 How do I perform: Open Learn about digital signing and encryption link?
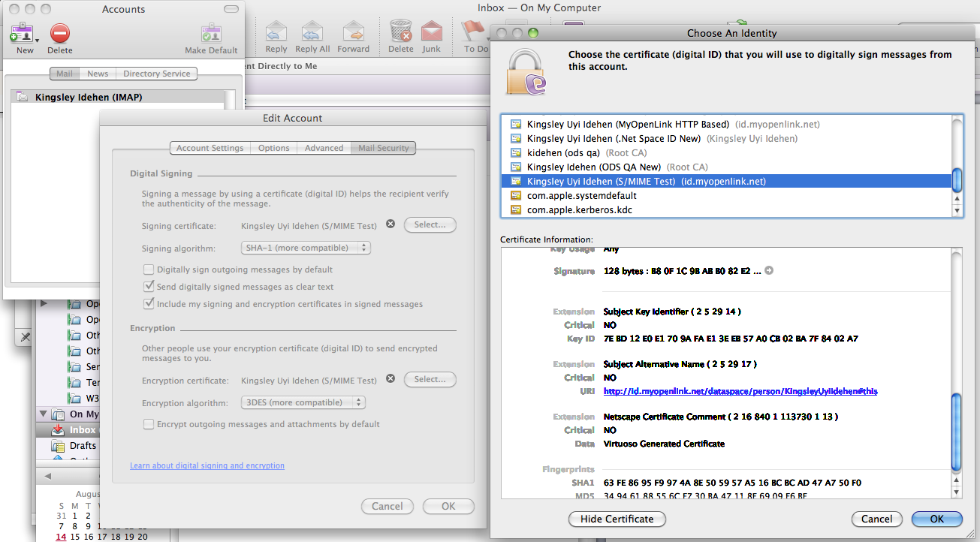(x=207, y=465)
